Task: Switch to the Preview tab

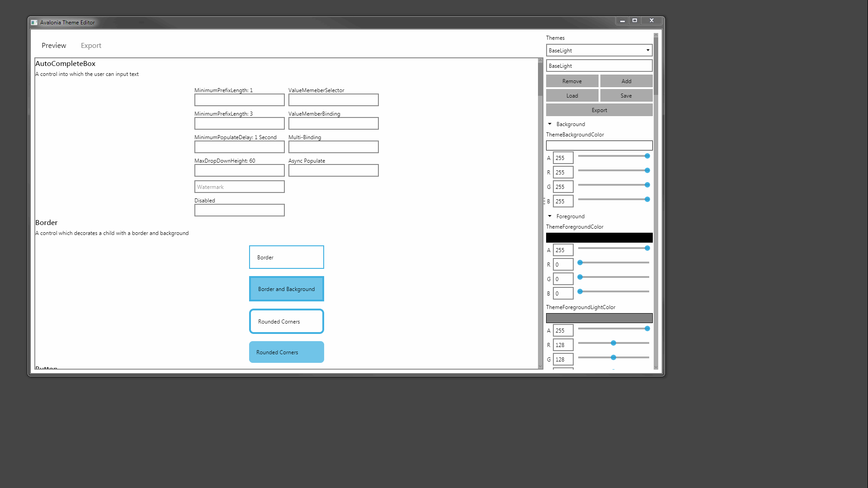Action: coord(54,46)
